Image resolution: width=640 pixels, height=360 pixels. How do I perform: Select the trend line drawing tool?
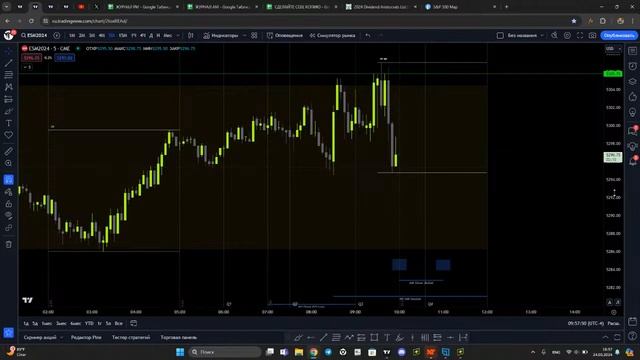click(x=9, y=63)
